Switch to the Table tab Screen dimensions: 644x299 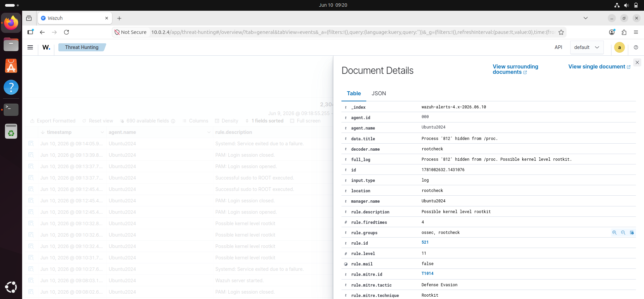[354, 93]
